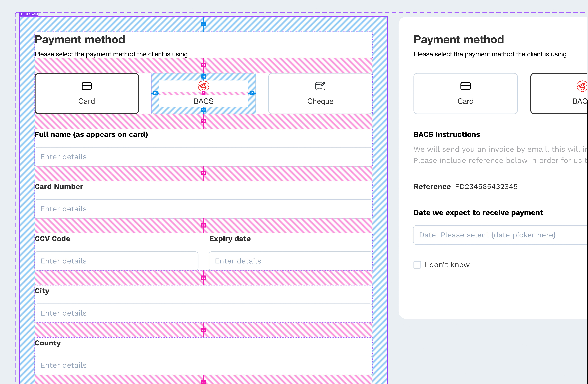The width and height of the screenshot is (588, 384).
Task: Click reference number FD234565432345
Action: [486, 187]
